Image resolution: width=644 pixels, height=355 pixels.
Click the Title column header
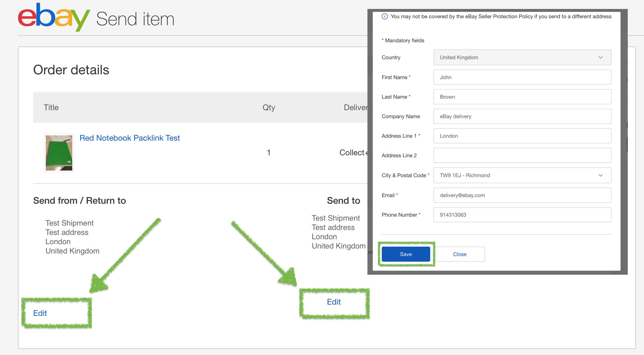point(51,107)
